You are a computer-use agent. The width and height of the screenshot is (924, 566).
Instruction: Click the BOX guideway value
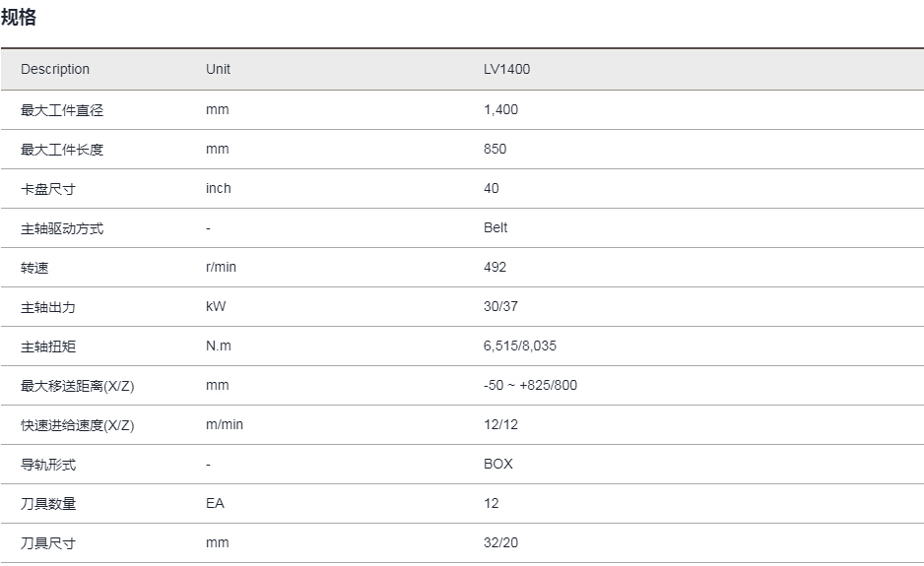point(497,465)
